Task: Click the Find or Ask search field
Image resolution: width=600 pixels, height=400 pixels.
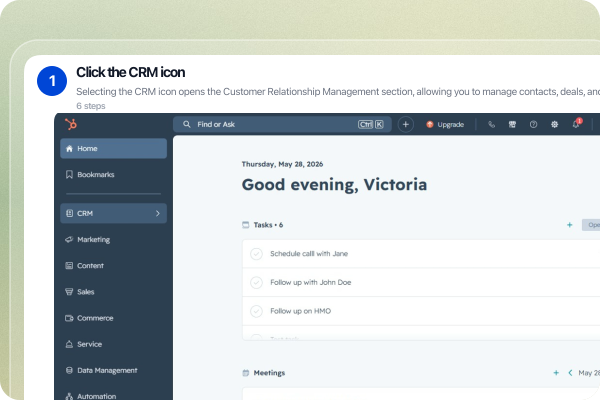Action: point(282,124)
